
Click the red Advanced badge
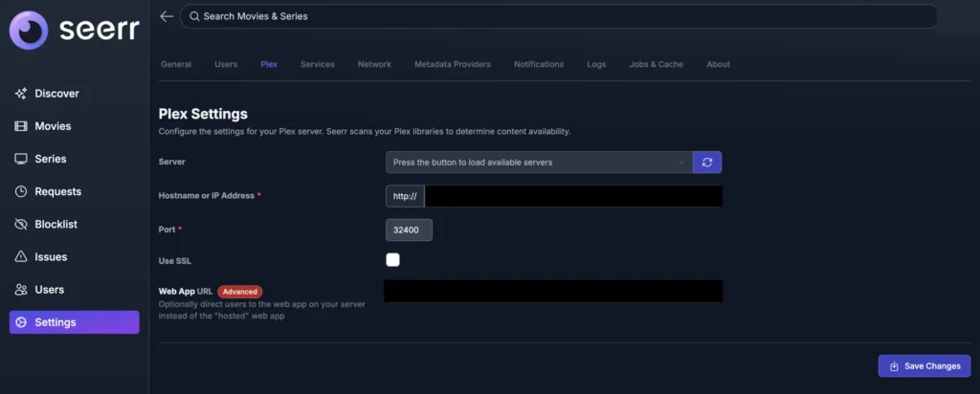coord(240,292)
